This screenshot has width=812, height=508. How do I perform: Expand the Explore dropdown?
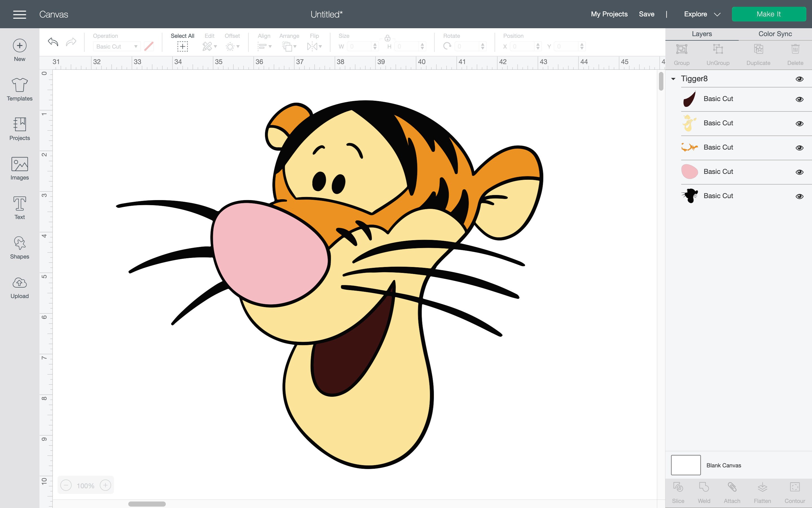702,14
